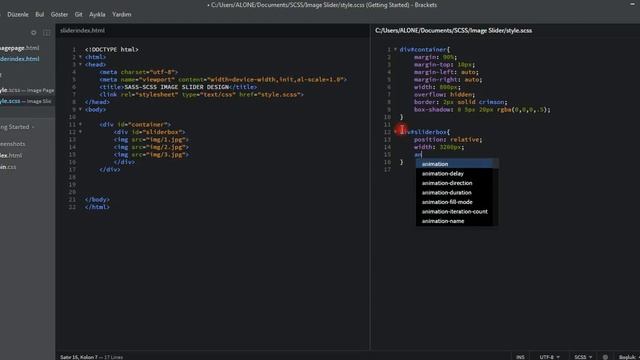Click the code hints list scrollbar
Image resolution: width=640 pixels, height=360 pixels.
click(496, 192)
